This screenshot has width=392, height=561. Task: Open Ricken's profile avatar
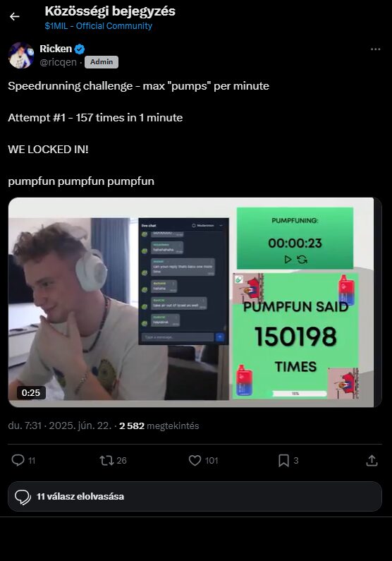[x=21, y=55]
